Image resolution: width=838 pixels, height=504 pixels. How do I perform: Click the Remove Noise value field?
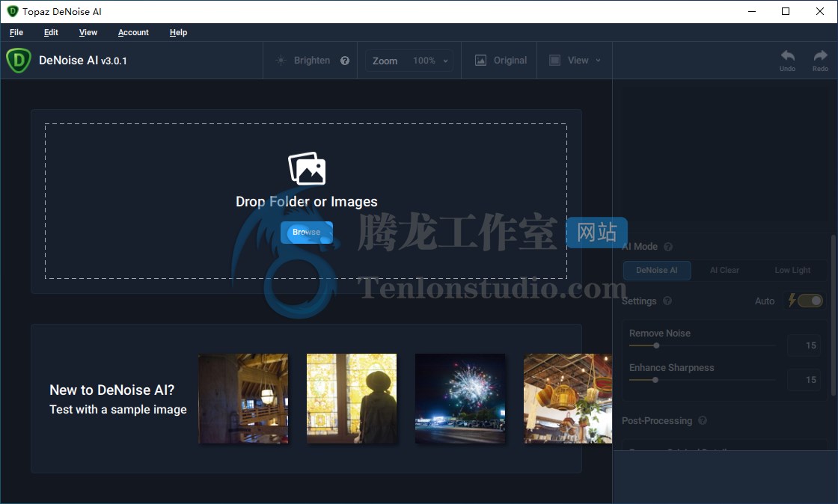[804, 345]
